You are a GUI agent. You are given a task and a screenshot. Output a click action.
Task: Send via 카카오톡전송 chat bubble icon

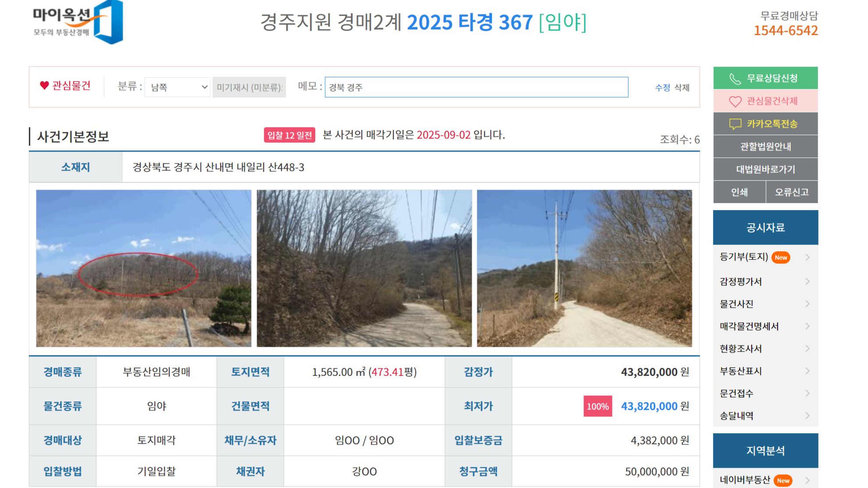point(735,124)
